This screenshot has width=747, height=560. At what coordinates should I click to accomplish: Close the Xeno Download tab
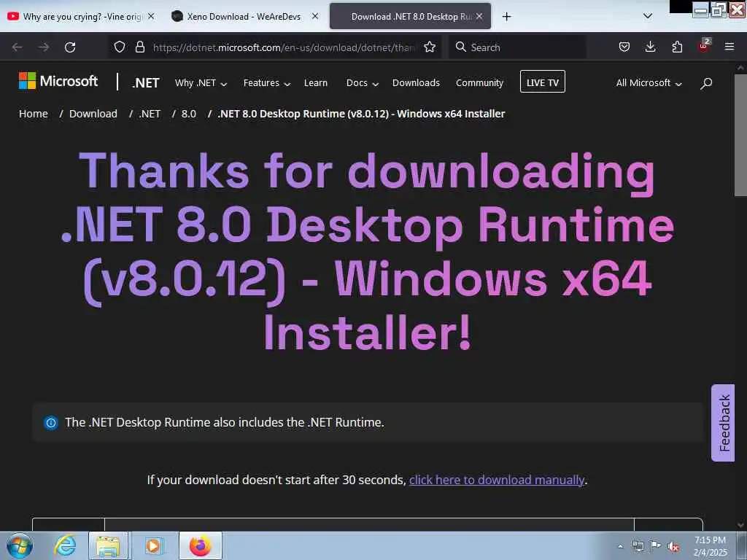(x=315, y=16)
